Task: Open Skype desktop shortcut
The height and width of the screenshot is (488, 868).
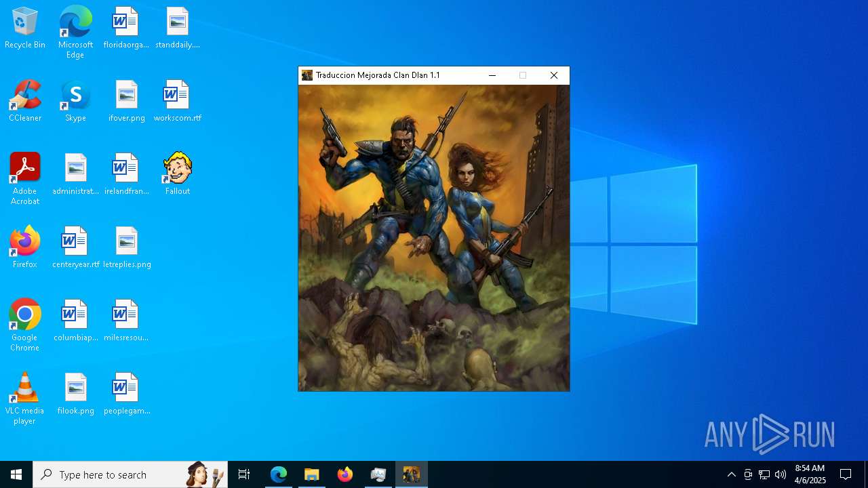Action: [x=75, y=102]
